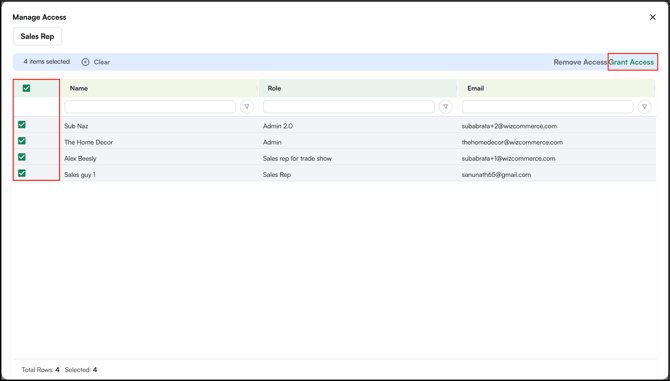Click the Total Rows count in footer
The width and height of the screenshot is (670, 381).
point(41,370)
